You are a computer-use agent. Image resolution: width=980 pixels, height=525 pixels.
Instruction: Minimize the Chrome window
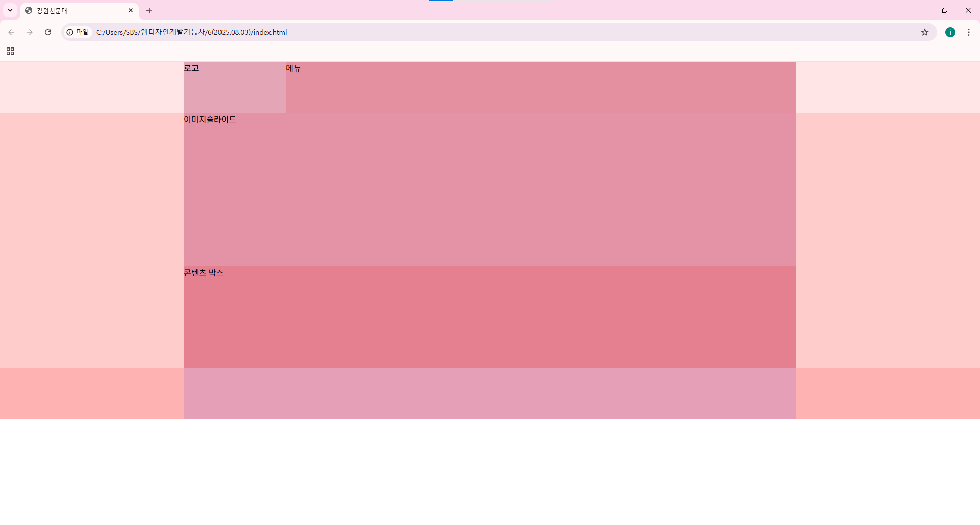pos(921,10)
